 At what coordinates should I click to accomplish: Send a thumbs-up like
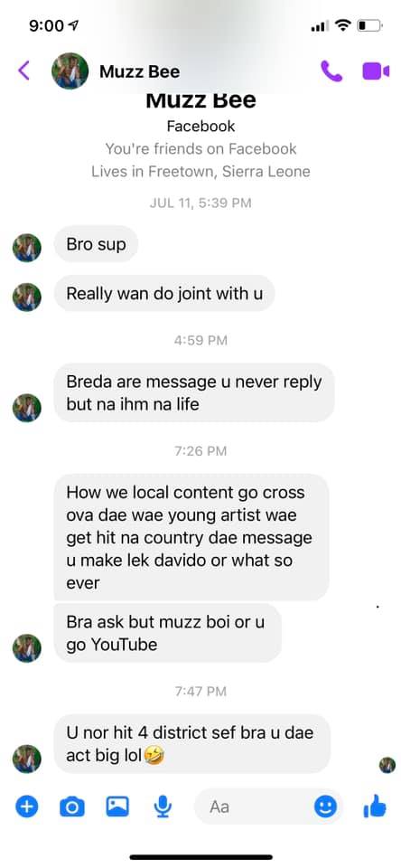[375, 806]
